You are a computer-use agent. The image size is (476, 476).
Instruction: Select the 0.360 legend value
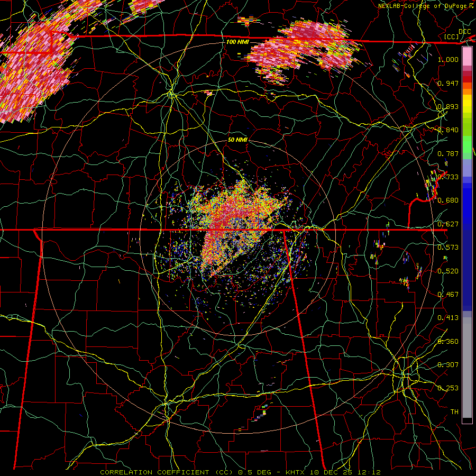click(448, 342)
